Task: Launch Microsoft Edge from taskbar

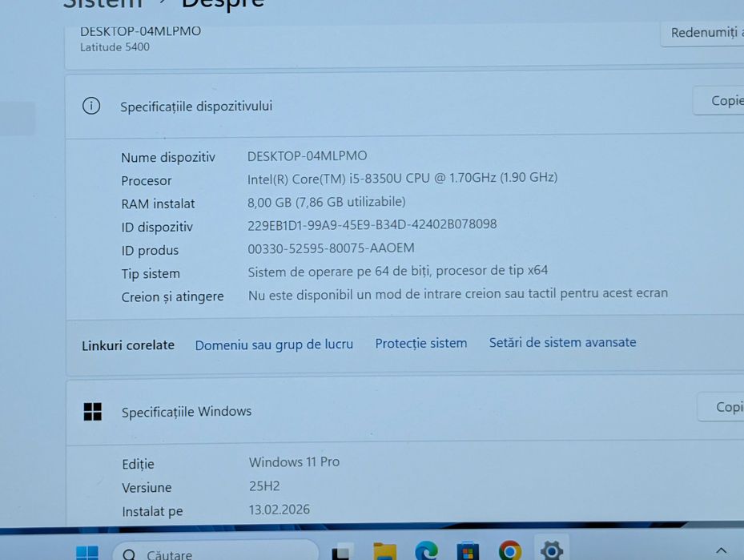Action: coord(425,551)
